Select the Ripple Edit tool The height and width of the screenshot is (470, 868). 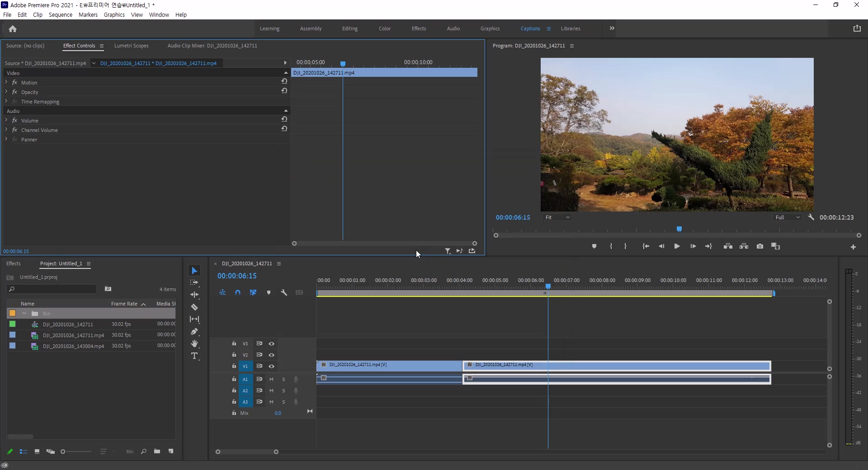pyautogui.click(x=194, y=295)
